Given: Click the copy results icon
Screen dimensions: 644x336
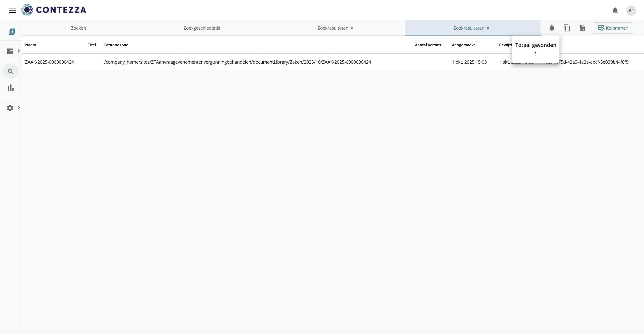Looking at the screenshot, I should (x=567, y=28).
